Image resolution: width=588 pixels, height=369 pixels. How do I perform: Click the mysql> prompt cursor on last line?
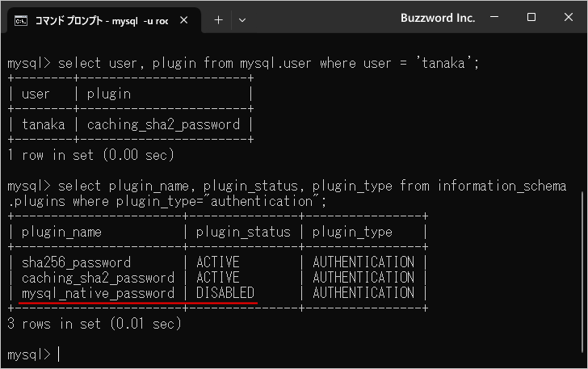tap(59, 354)
